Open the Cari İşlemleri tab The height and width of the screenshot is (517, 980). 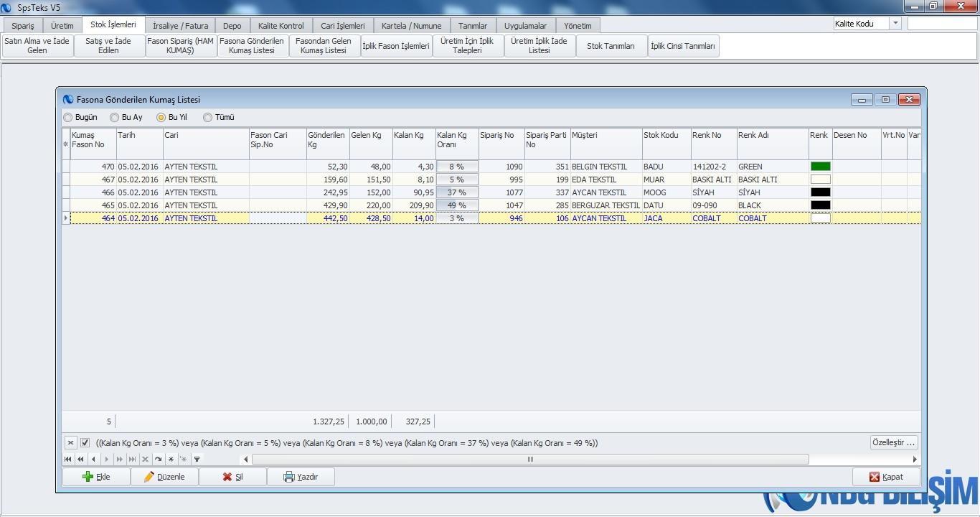[343, 26]
